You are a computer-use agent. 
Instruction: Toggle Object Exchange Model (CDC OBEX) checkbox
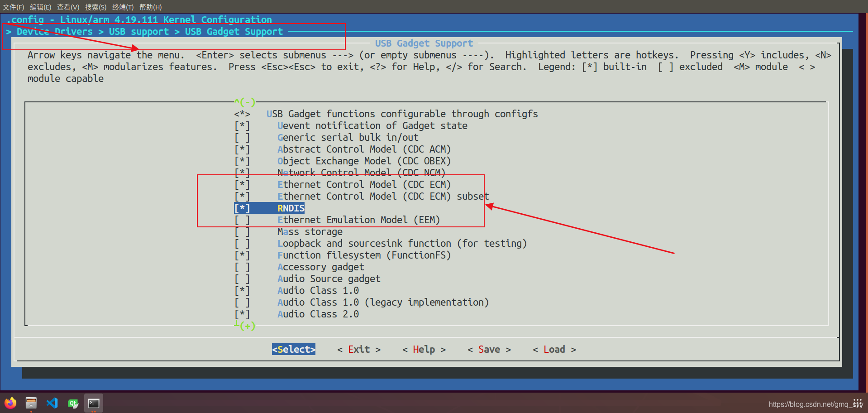tap(242, 161)
